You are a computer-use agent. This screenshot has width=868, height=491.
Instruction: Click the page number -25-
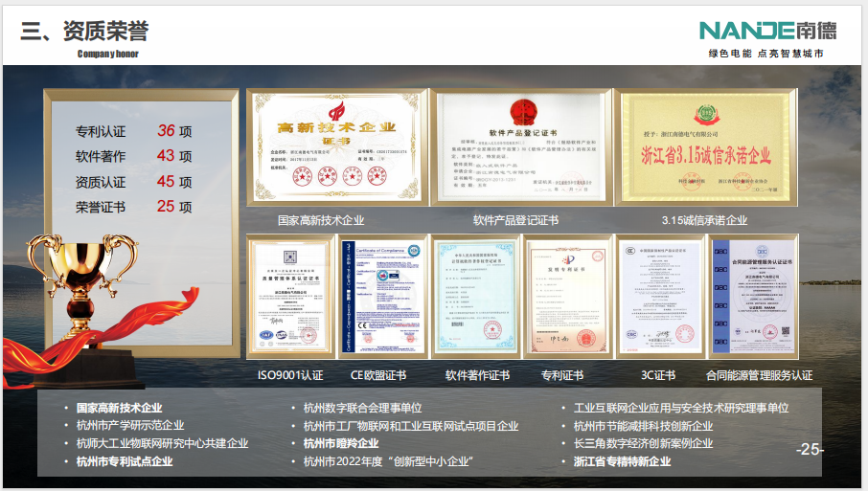coord(809,449)
